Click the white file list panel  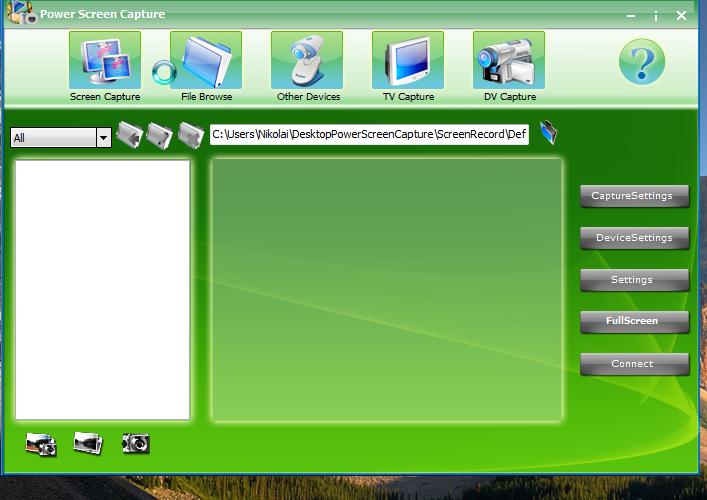[103, 290]
